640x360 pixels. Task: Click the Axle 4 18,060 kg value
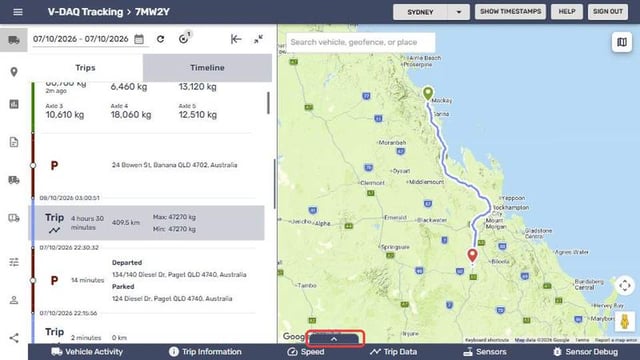(x=131, y=115)
